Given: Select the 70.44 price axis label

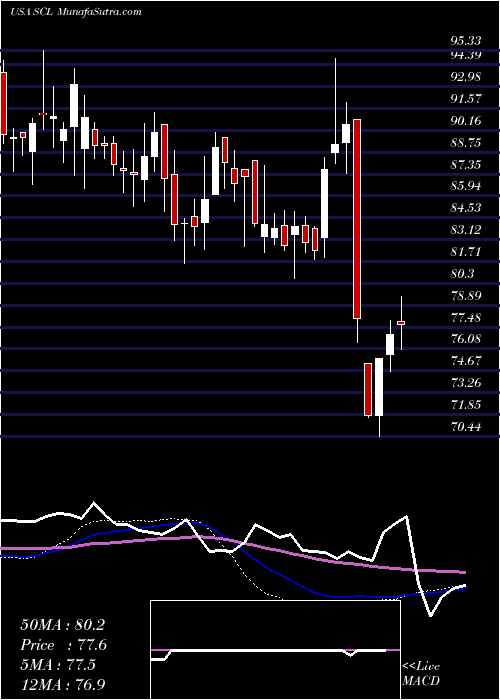Looking at the screenshot, I should pos(466,426).
